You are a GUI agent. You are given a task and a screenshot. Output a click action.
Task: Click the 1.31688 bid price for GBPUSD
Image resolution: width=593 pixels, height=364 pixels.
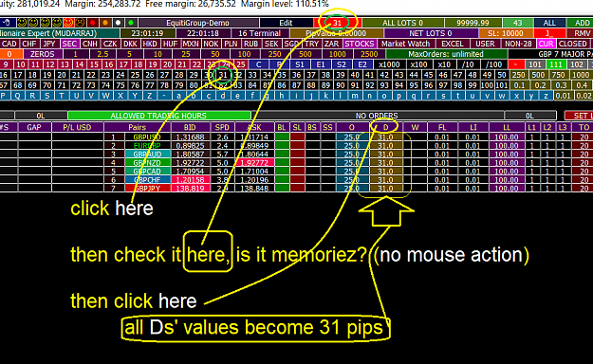click(x=190, y=136)
